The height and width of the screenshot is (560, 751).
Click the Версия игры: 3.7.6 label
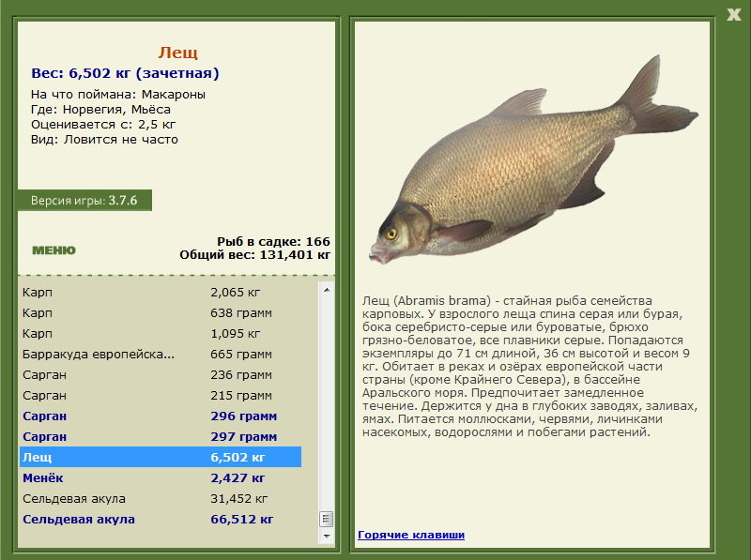click(84, 200)
